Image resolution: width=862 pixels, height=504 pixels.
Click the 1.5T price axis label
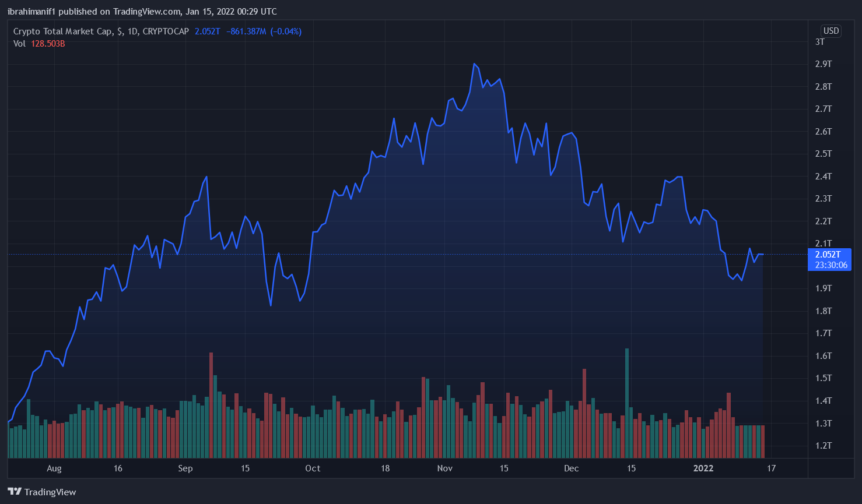(x=824, y=378)
